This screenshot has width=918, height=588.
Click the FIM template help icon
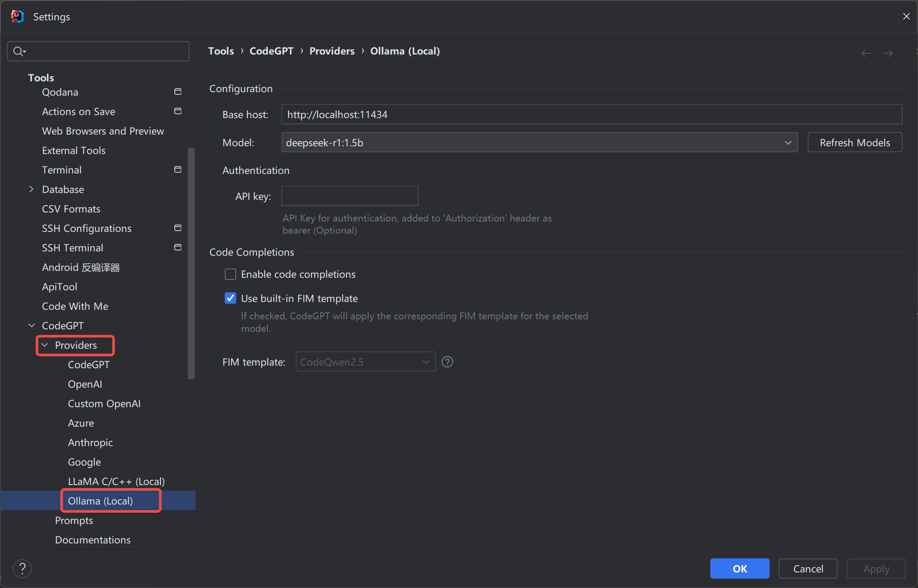447,362
